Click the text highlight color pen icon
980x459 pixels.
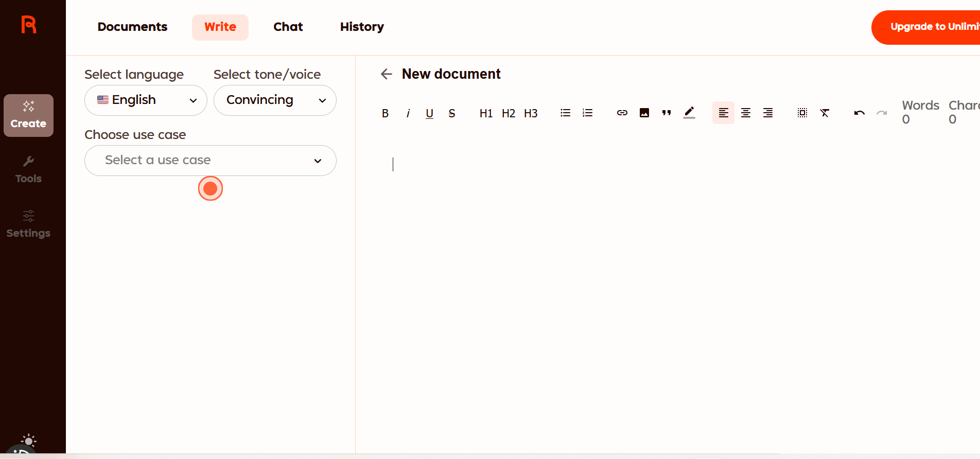[689, 113]
